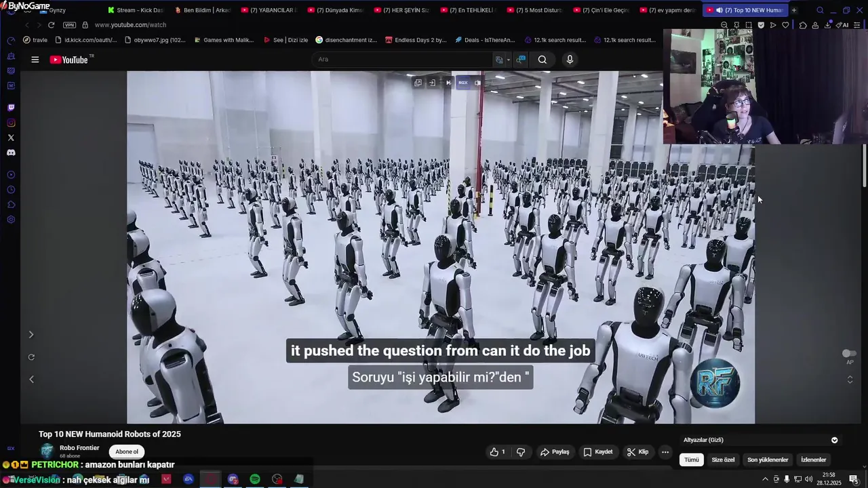This screenshot has width=868, height=488.
Task: Open Twitch in the Opera GX sidebar
Action: coord(11,108)
